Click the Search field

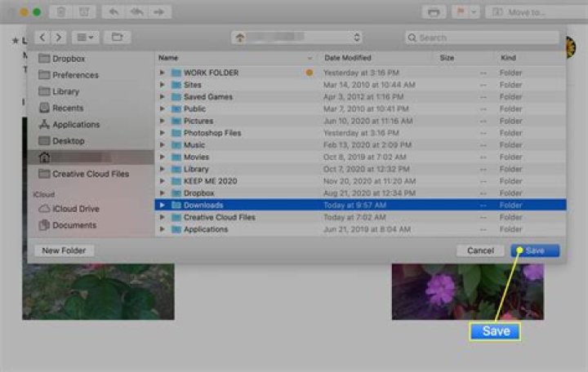[482, 38]
